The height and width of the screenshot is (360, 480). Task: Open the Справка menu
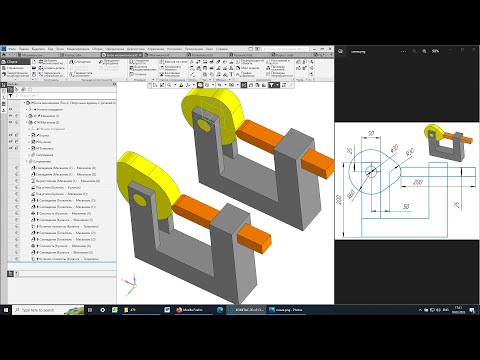pyautogui.click(x=222, y=49)
